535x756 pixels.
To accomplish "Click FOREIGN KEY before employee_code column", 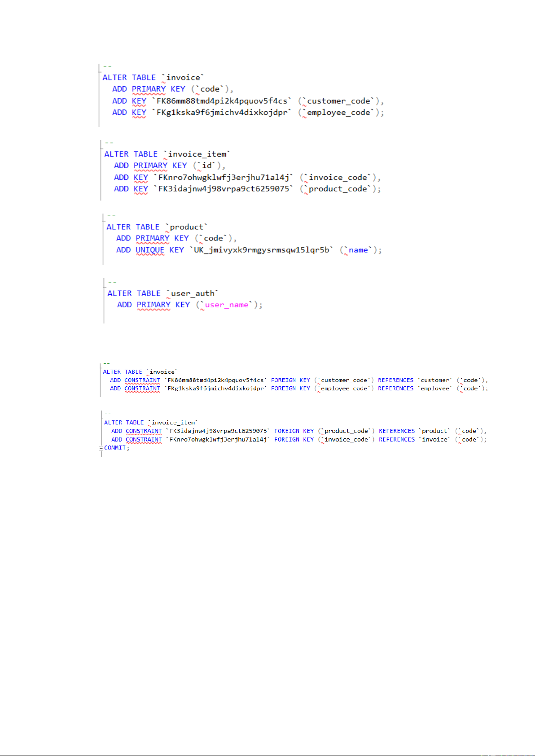I will (x=290, y=389).
